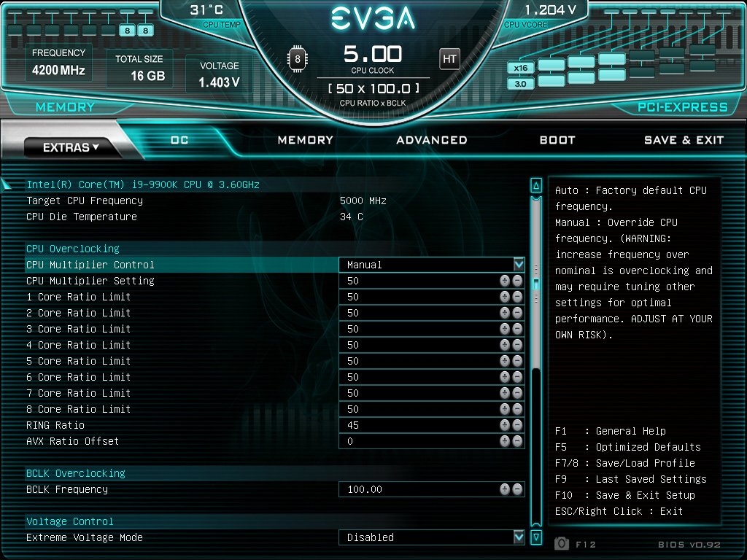
Task: Expand the Extreme Voltage Mode dropdown
Action: (x=519, y=537)
